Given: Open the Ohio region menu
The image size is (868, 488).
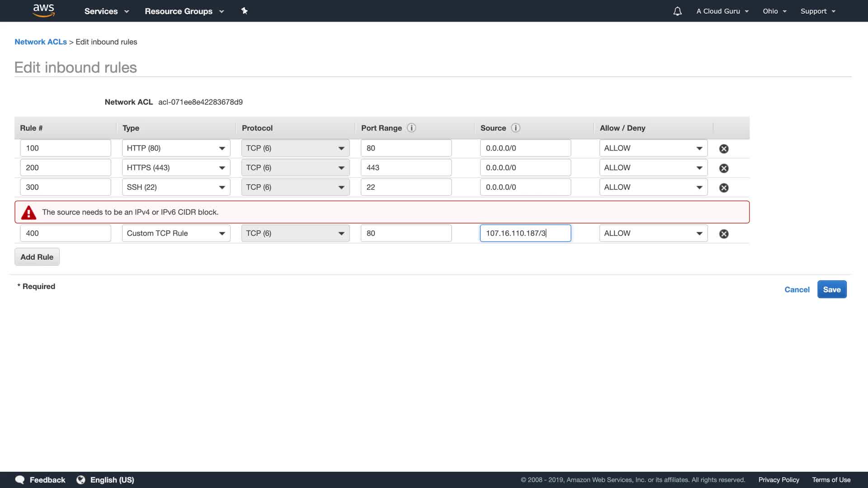Looking at the screenshot, I should pos(774,11).
